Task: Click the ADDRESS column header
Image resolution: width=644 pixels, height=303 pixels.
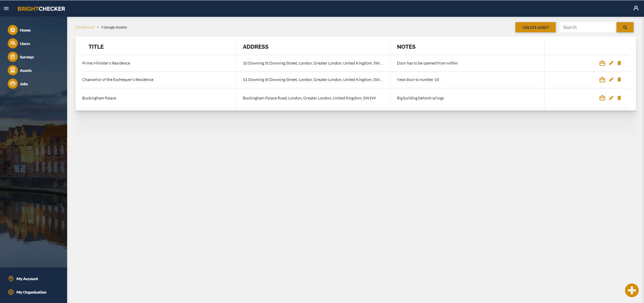Action: coord(255,47)
